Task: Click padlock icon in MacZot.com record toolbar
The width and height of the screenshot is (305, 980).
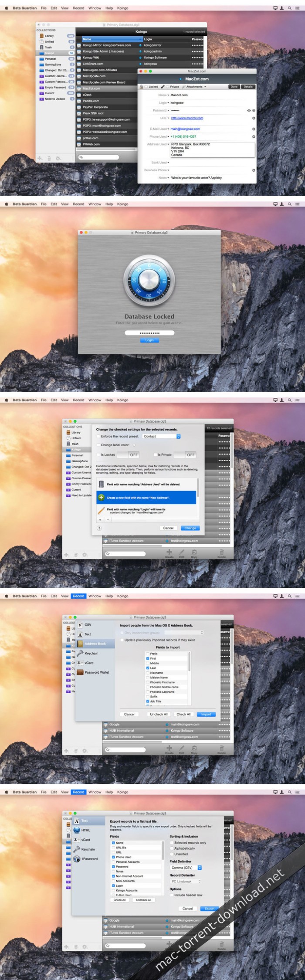Action: coord(141,87)
